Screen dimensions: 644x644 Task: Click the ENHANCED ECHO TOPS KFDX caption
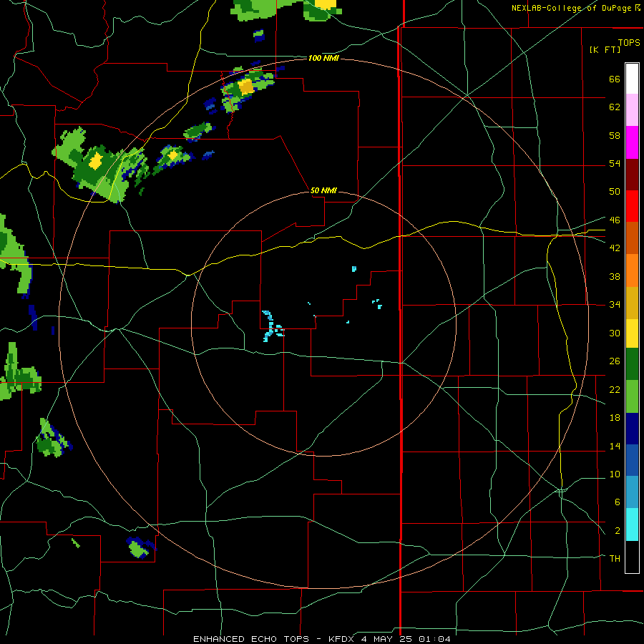coord(321,639)
